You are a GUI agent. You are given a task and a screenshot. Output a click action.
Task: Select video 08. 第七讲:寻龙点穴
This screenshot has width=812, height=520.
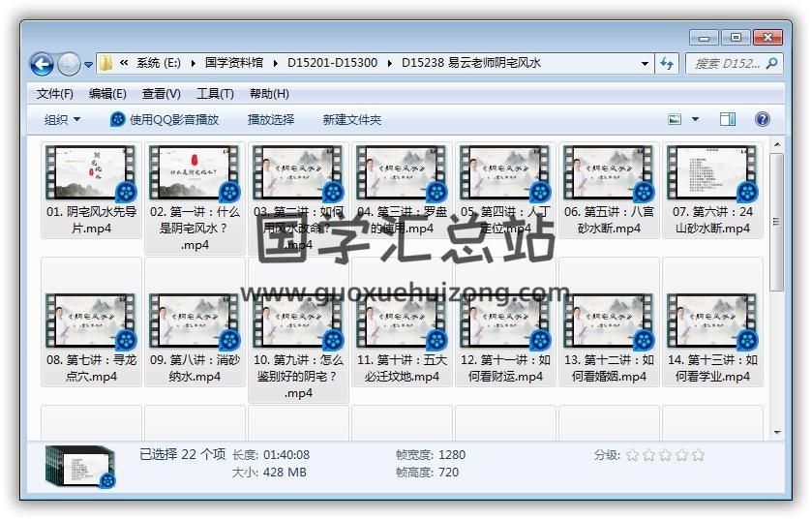coord(91,321)
